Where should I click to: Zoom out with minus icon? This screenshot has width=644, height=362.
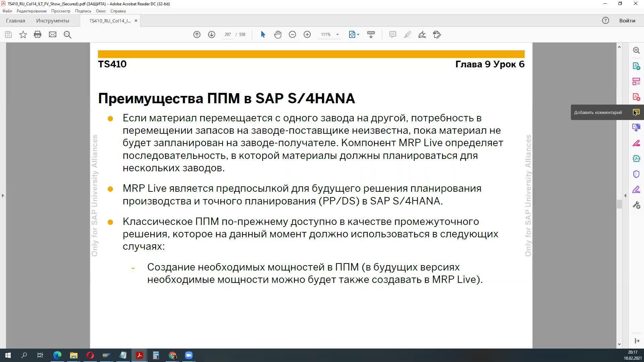[x=292, y=35]
